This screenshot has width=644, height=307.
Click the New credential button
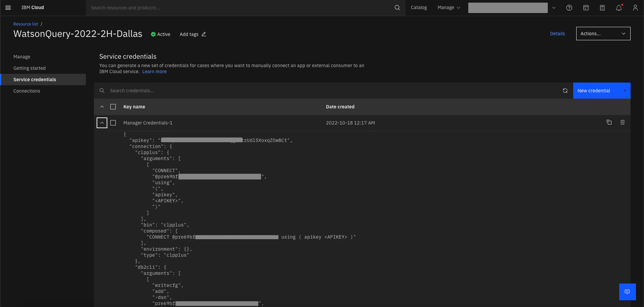point(602,91)
